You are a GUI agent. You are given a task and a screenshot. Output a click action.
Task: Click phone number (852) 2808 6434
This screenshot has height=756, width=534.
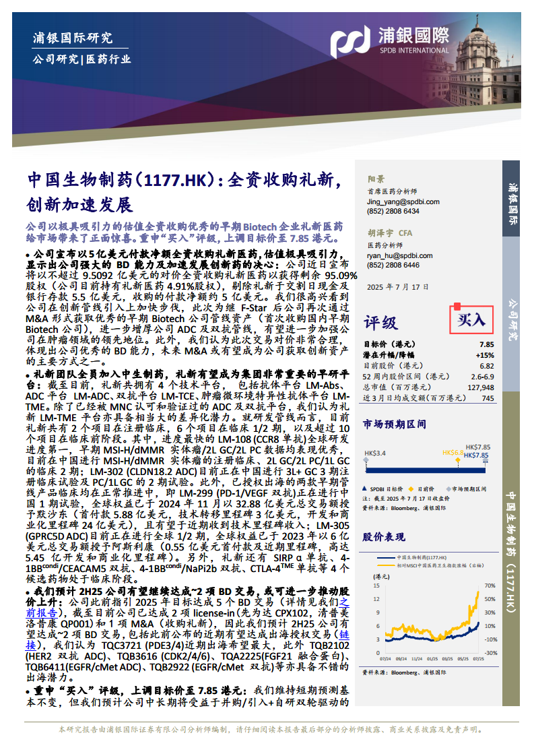pyautogui.click(x=393, y=211)
